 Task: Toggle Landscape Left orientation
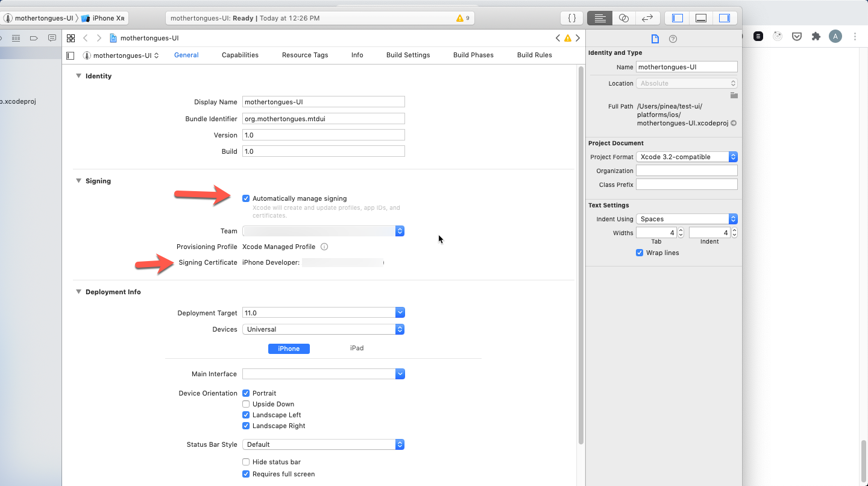pyautogui.click(x=246, y=415)
